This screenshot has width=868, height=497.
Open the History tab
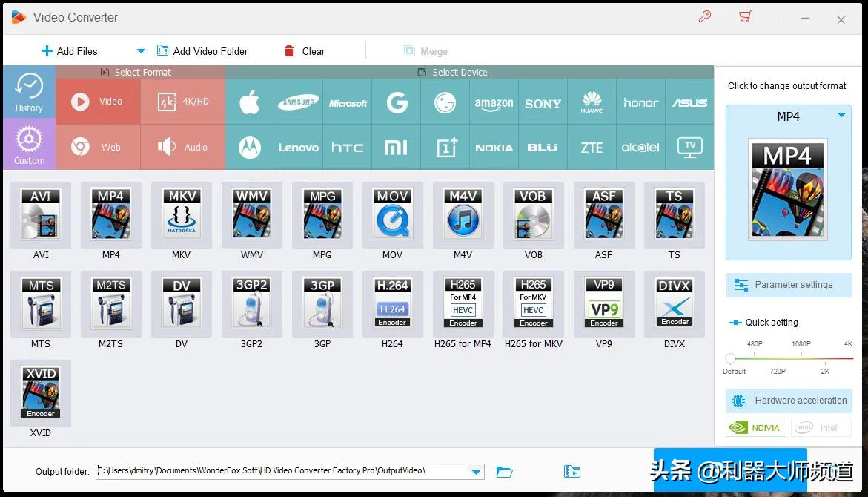(29, 92)
